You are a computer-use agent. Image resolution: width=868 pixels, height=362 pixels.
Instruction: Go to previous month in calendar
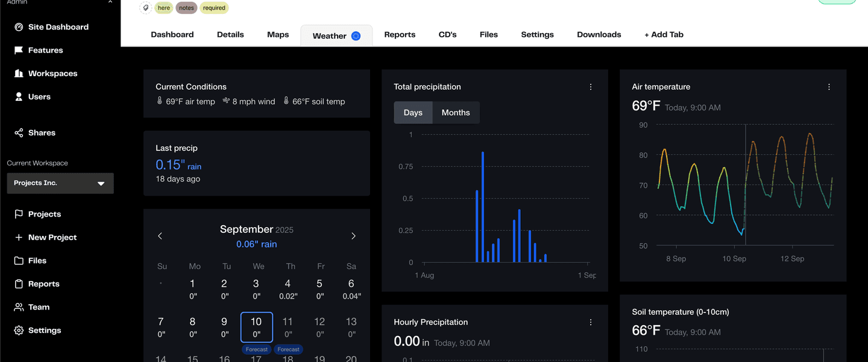click(x=160, y=236)
